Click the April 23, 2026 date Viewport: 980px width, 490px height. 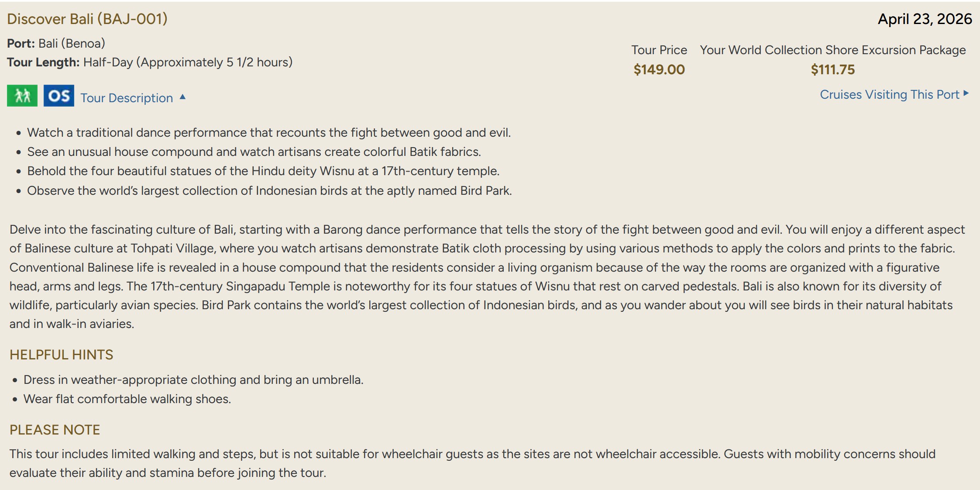[925, 19]
